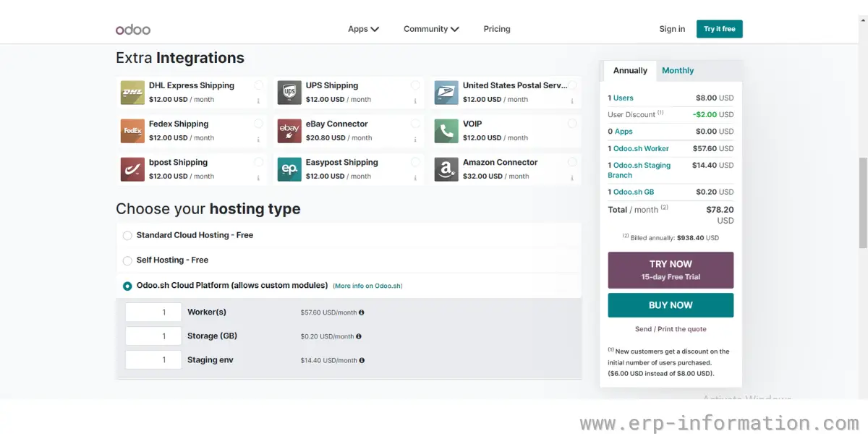
Task: Switch to the Monthly pricing tab
Action: (678, 70)
